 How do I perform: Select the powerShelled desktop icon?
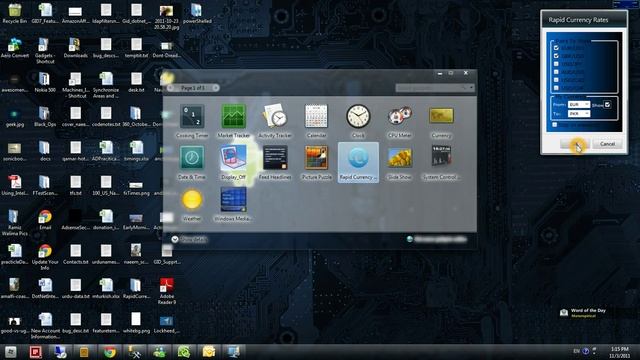tap(197, 13)
